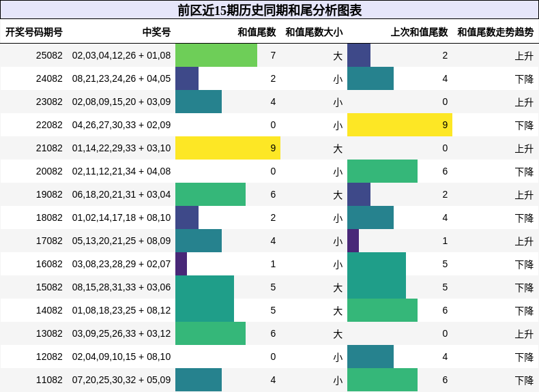The image size is (539, 392).
Task: Click the 中奖号 column header
Action: coord(157,32)
